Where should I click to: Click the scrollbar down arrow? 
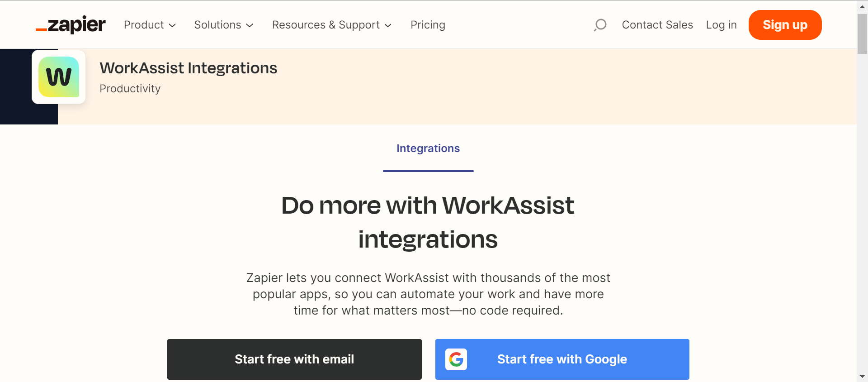862,376
